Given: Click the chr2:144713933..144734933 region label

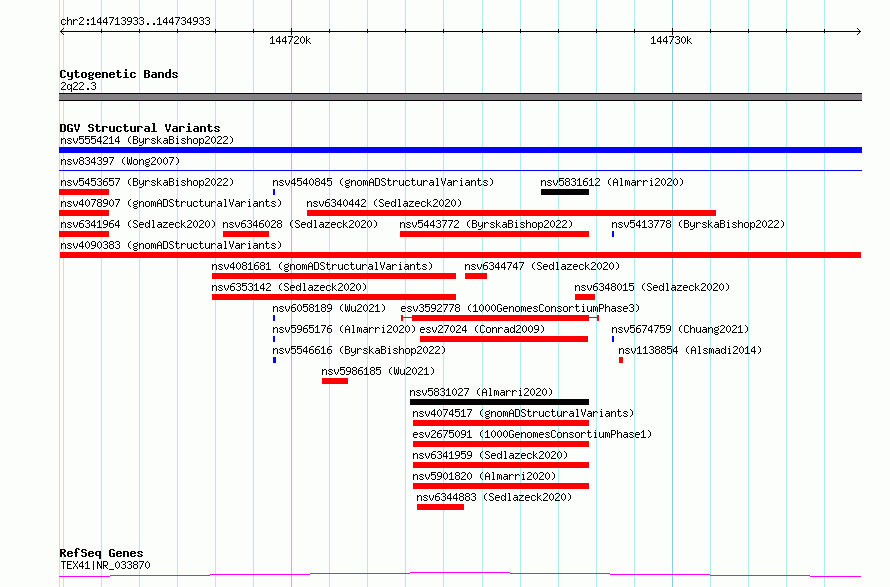Looking at the screenshot, I should pos(135,21).
